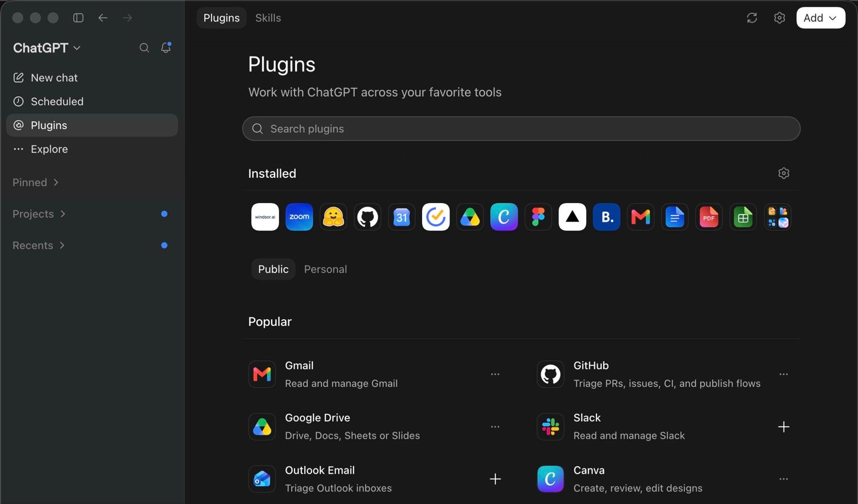This screenshot has width=858, height=504.
Task: Click the sidebar search magnifier icon
Action: pos(144,48)
